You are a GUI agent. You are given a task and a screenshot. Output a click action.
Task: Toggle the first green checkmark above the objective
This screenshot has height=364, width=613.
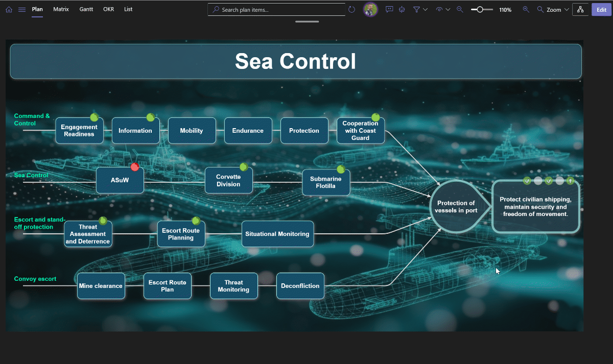coord(527,181)
